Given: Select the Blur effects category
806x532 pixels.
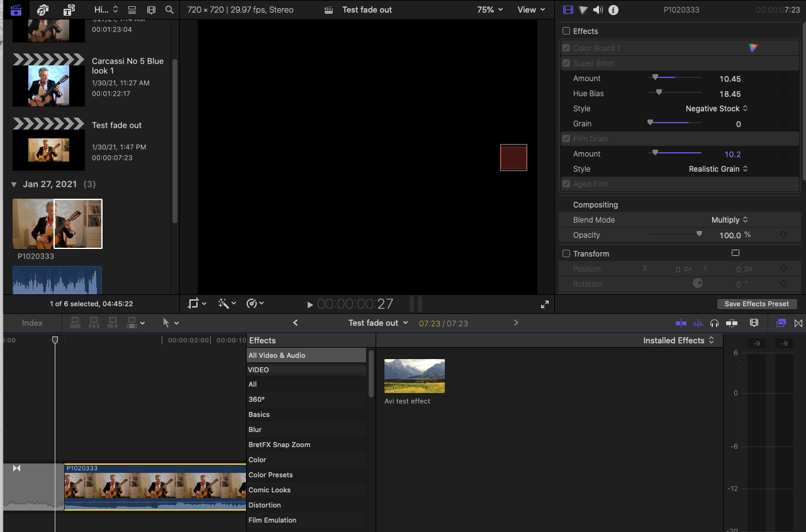Looking at the screenshot, I should point(255,429).
